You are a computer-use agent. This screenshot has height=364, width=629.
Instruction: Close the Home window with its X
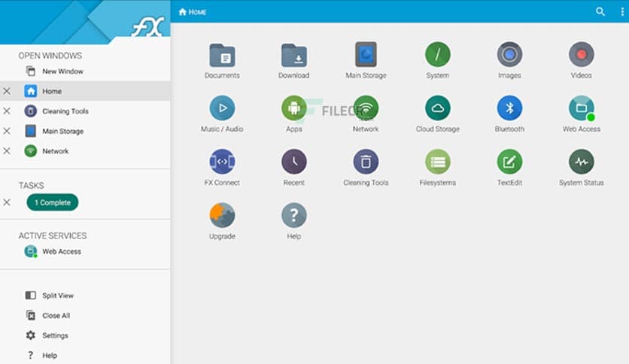[7, 91]
